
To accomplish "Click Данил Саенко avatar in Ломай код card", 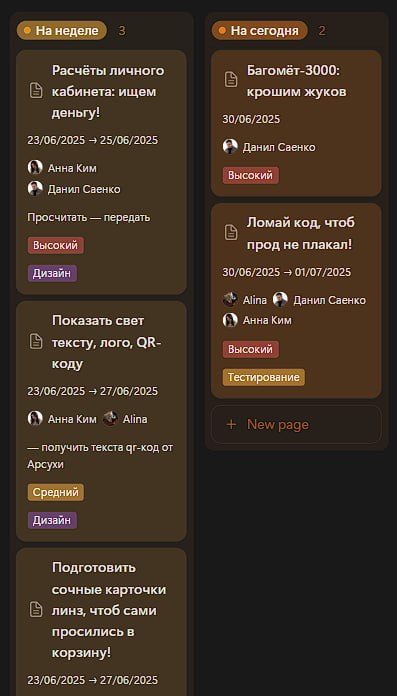I will (280, 300).
